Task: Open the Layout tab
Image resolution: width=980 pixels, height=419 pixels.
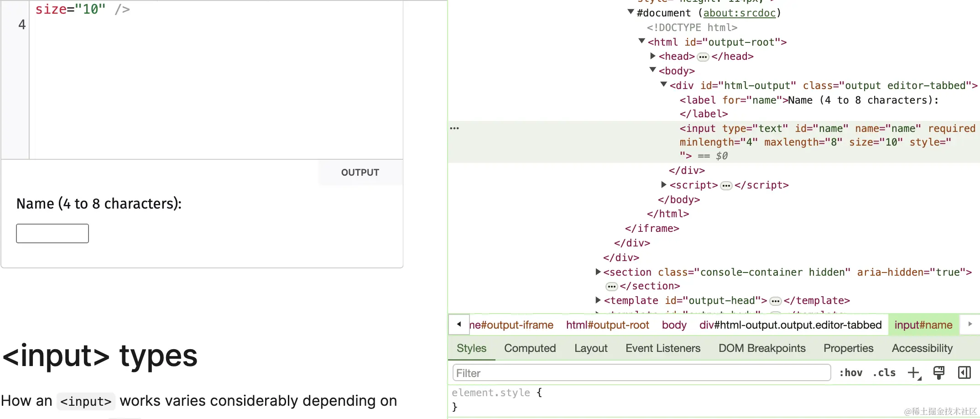Action: tap(591, 348)
